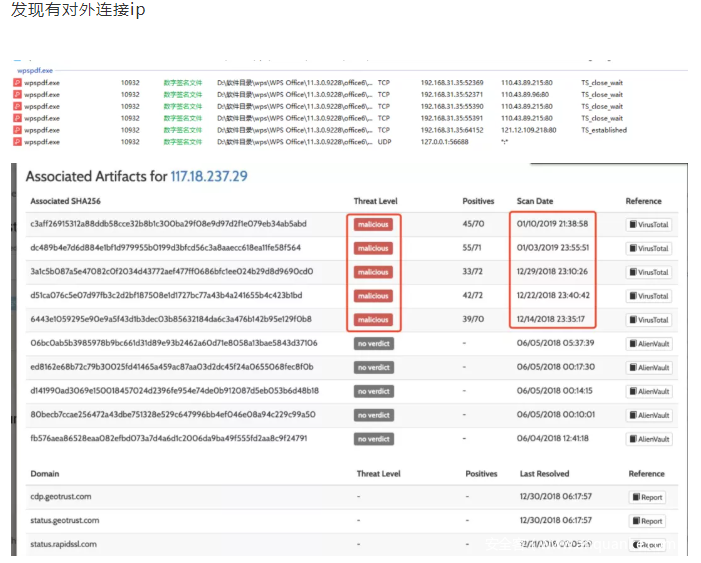The height and width of the screenshot is (563, 701).
Task: Open VirusTotal reference for hash 3a1c5b087a5e
Action: click(649, 272)
